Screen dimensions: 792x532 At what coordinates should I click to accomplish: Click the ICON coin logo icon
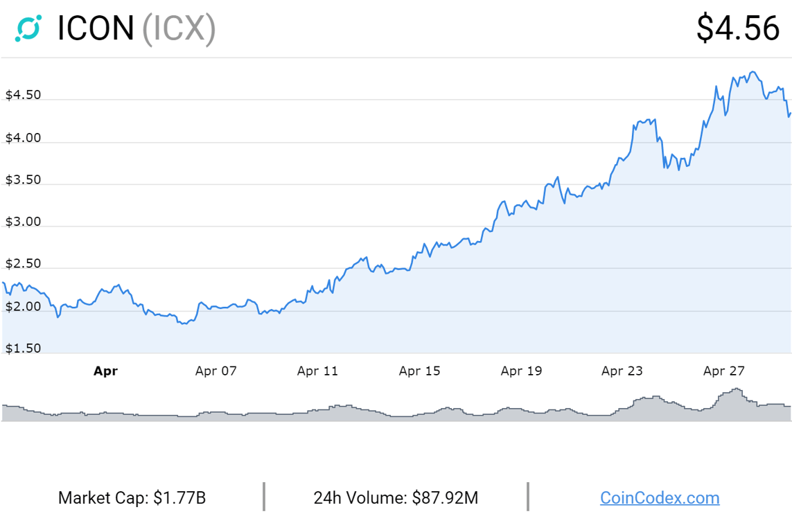28,28
